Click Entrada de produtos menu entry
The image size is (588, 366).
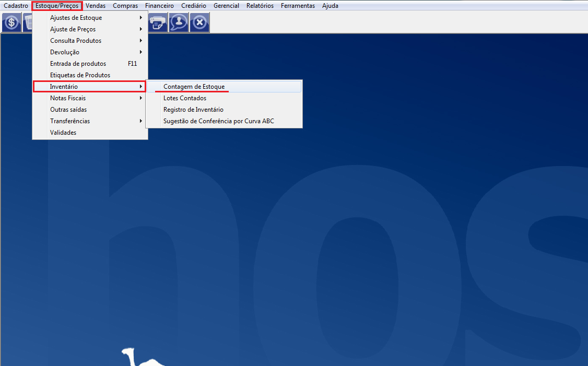[x=78, y=64]
